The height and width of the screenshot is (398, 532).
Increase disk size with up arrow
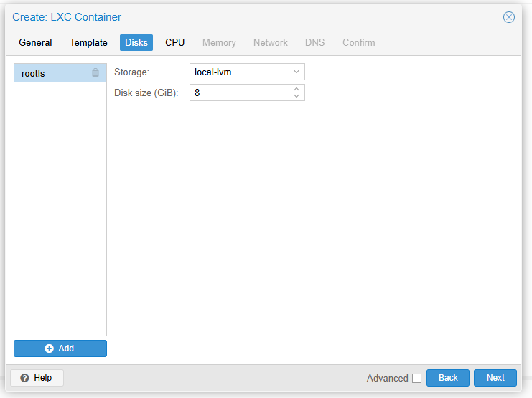point(297,90)
